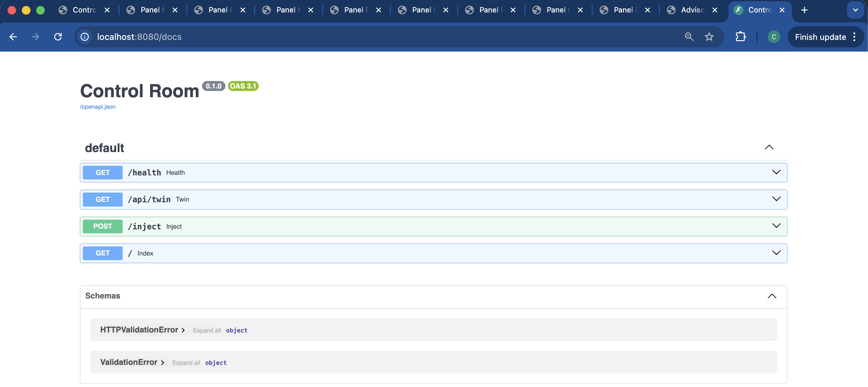View site information icon beside URL
This screenshot has height=387, width=868.
(x=85, y=37)
